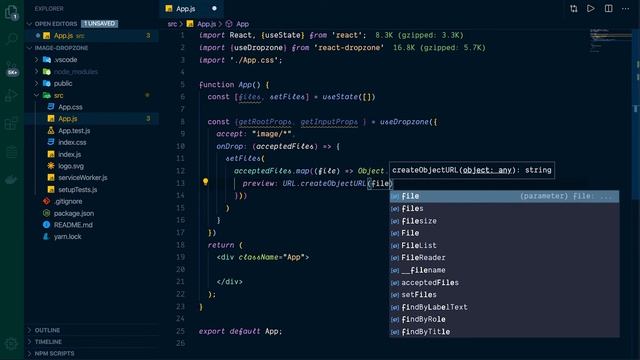This screenshot has width=640, height=360.
Task: Click the Run play icon in editor toolbar
Action: (x=591, y=9)
